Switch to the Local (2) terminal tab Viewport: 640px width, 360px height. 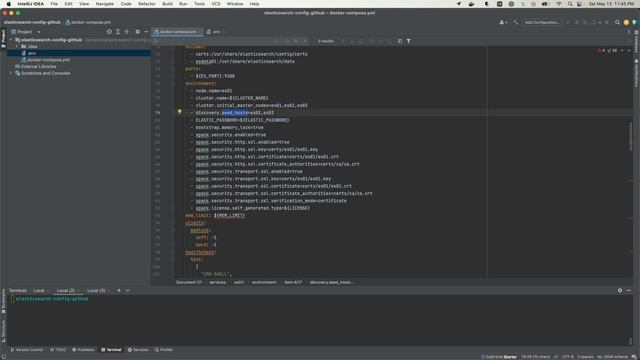pyautogui.click(x=66, y=291)
